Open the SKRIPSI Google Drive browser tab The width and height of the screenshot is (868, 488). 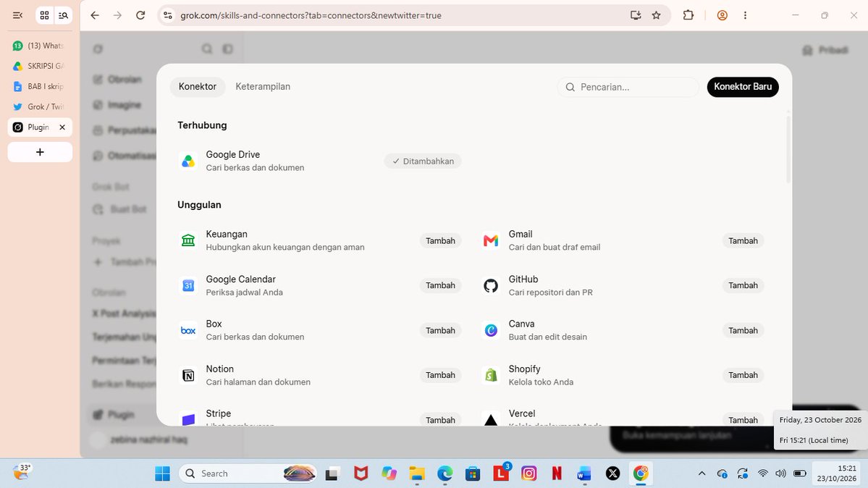pyautogui.click(x=40, y=66)
